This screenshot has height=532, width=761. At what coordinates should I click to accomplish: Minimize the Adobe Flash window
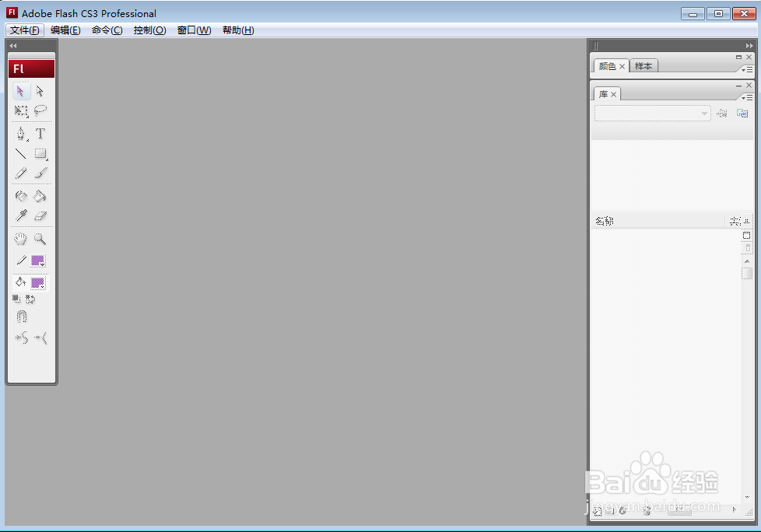tap(693, 13)
